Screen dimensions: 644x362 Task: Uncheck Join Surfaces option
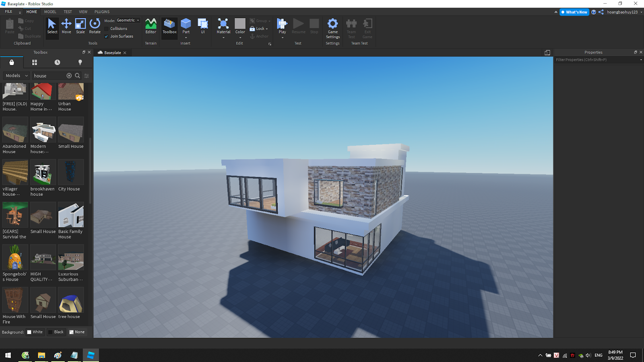pos(107,36)
